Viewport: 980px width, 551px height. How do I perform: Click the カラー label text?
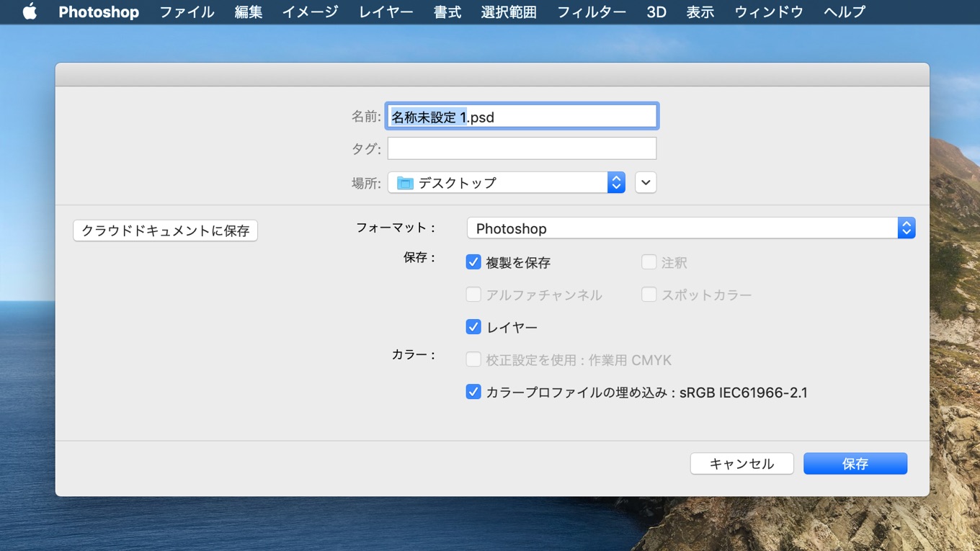414,354
